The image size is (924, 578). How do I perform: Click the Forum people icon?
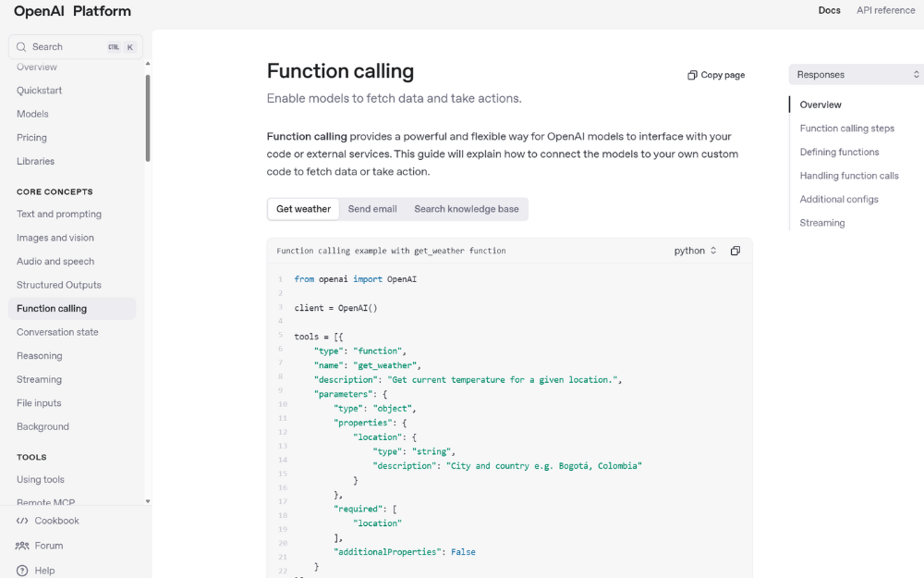pos(22,546)
